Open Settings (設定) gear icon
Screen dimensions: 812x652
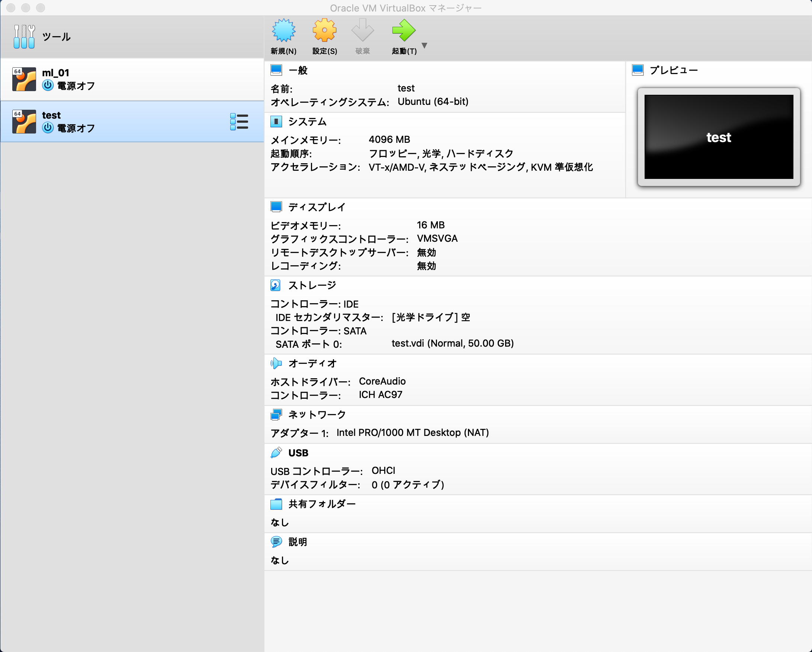click(324, 31)
